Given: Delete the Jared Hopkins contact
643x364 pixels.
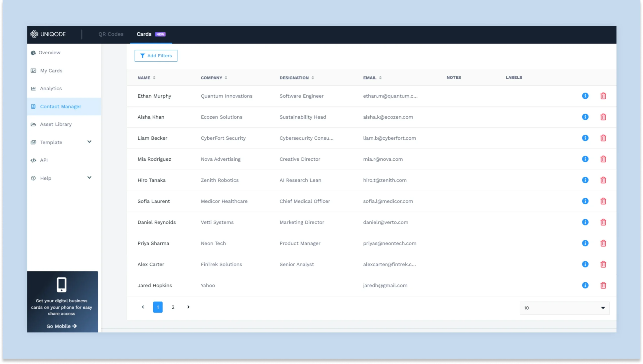Looking at the screenshot, I should [x=603, y=285].
